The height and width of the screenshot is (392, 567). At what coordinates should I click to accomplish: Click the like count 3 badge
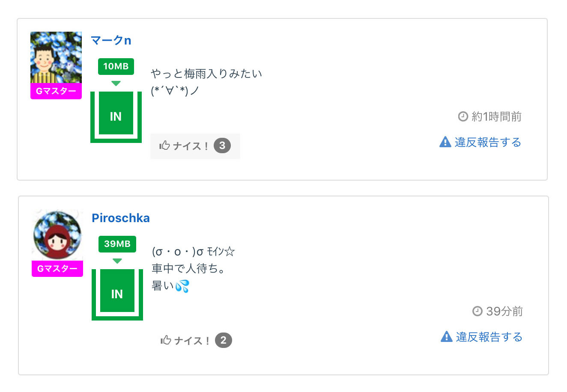(x=222, y=146)
